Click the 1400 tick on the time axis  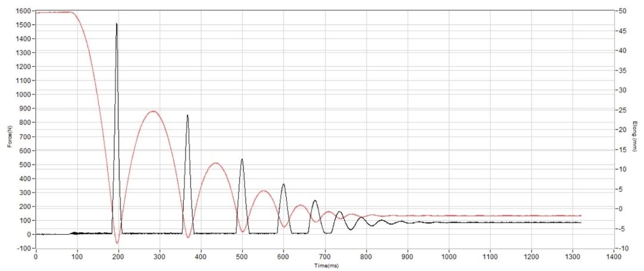click(x=614, y=256)
